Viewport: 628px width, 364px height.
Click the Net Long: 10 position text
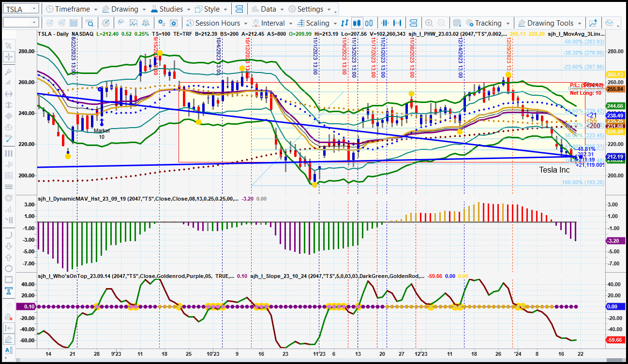585,92
